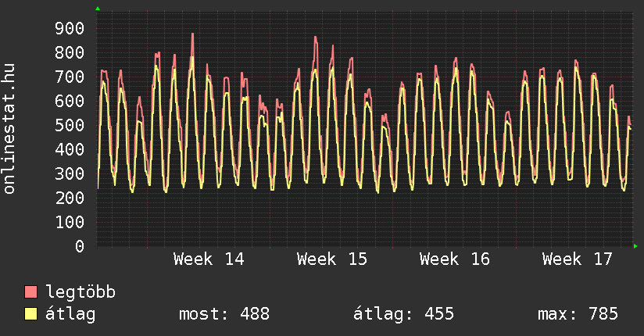Click the 200 y-axis tick label

pos(70,198)
